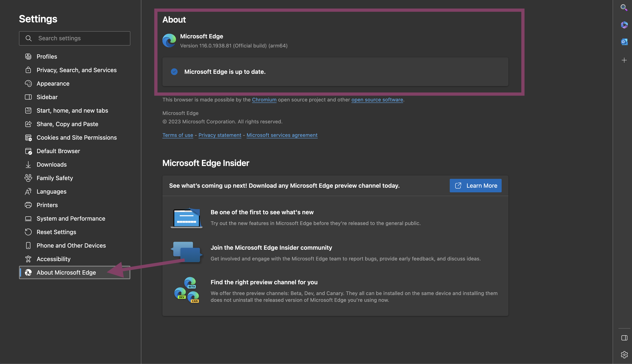Click the Printers icon

[28, 205]
